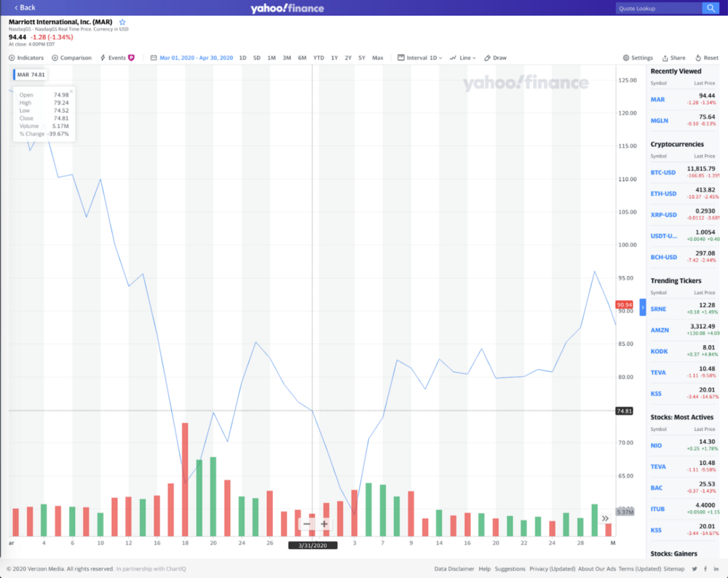Open the Indicators panel
Screen dimensions: 728x578
point(26,58)
